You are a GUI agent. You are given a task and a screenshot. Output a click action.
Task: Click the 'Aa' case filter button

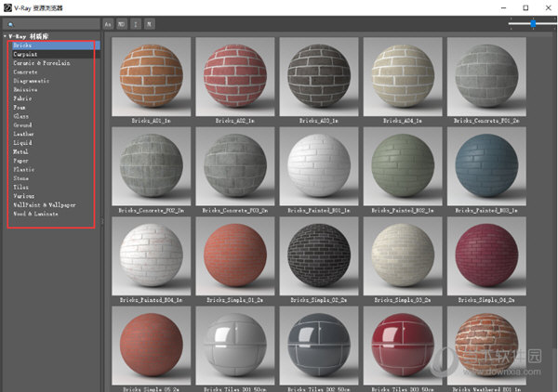(x=108, y=23)
